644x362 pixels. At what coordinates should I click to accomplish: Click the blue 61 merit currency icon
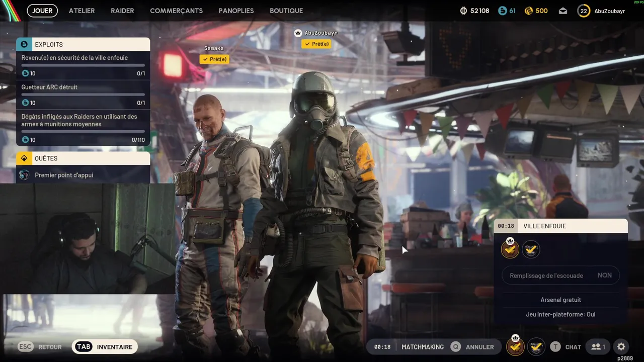pyautogui.click(x=502, y=11)
